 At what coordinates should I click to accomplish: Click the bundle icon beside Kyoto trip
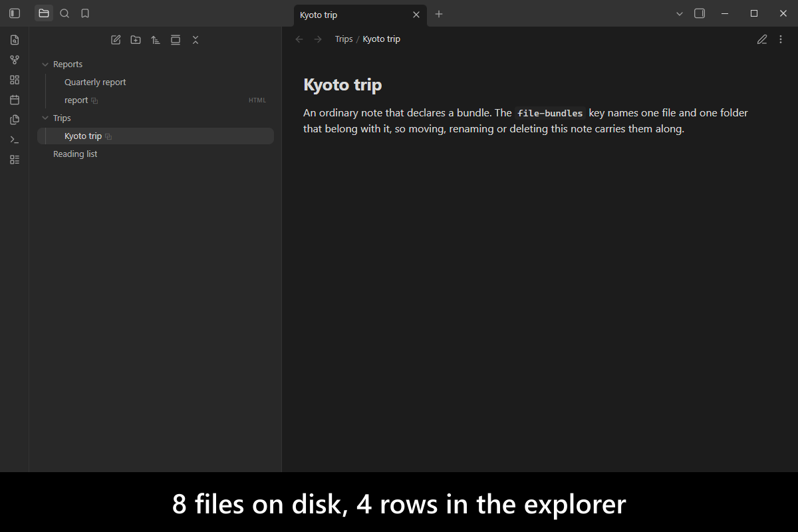point(108,136)
